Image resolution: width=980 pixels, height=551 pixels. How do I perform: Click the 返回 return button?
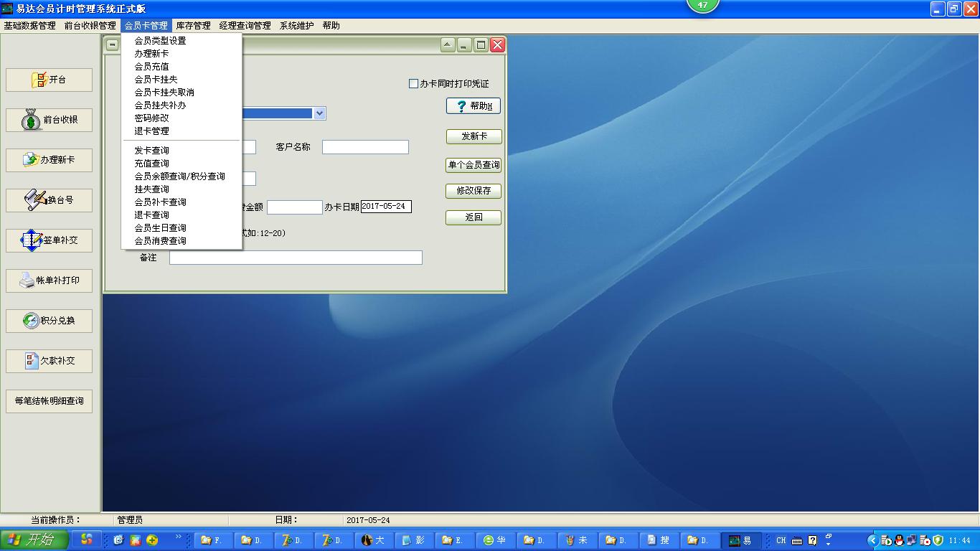tap(473, 217)
